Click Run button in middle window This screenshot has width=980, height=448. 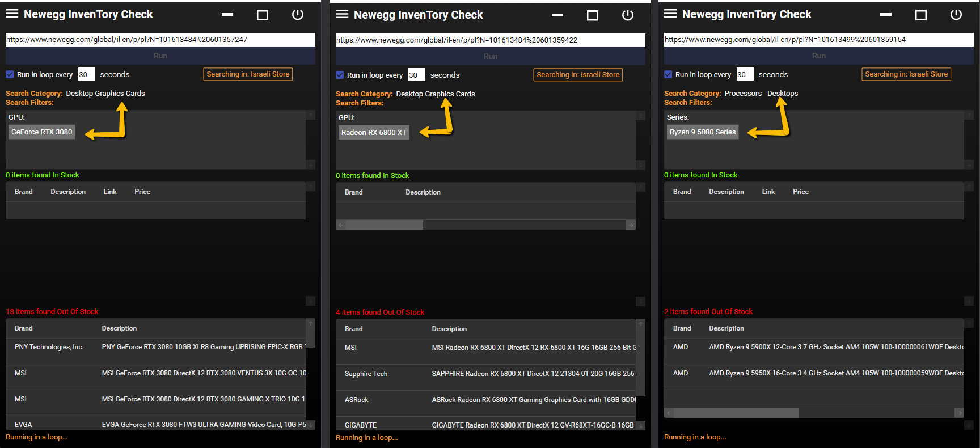(491, 56)
